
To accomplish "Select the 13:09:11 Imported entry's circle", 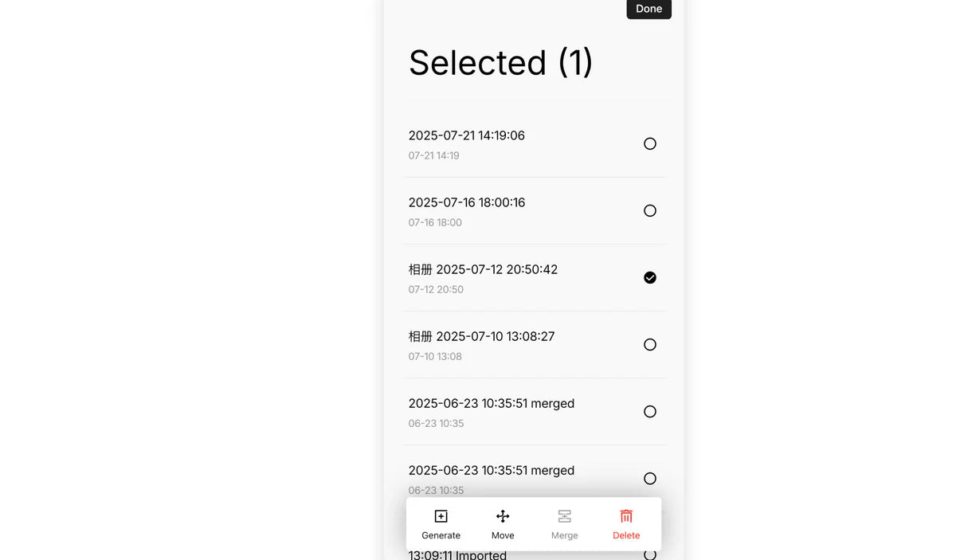I will (650, 554).
